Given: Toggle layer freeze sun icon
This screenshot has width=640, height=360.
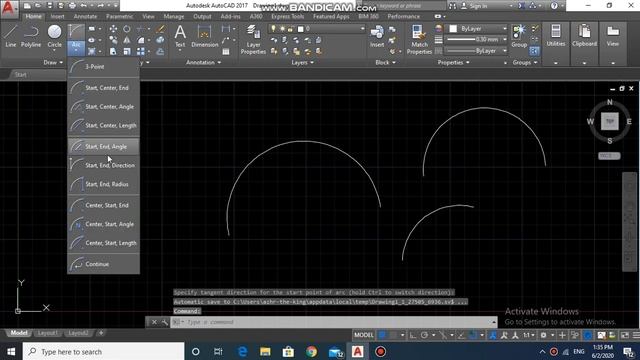Looking at the screenshot, I should (x=282, y=29).
